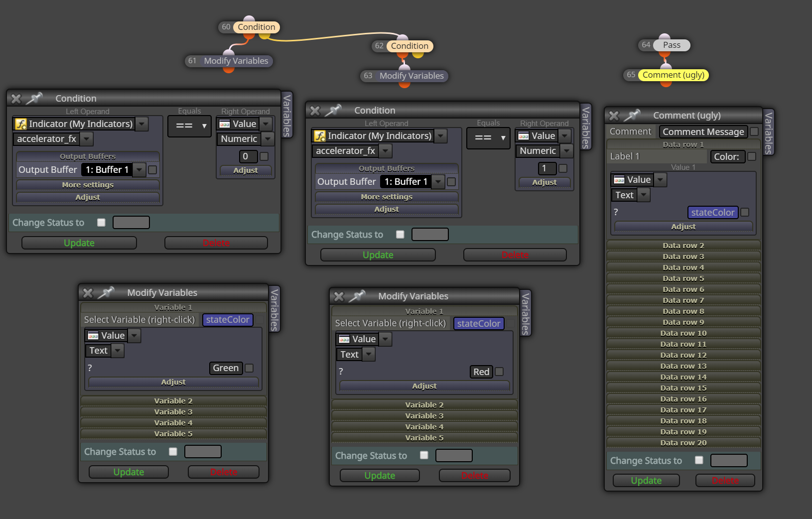The image size is (812, 519).
Task: Open Text type dropdown in Green Modify Variables
Action: pos(118,351)
